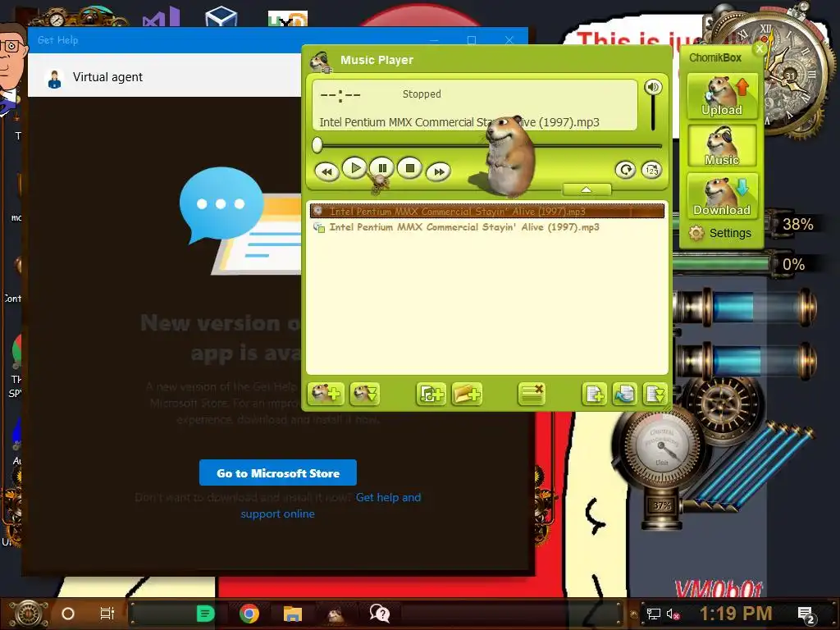Select the second Intel Pentium MMX playlist row
The height and width of the screenshot is (630, 840).
(487, 227)
